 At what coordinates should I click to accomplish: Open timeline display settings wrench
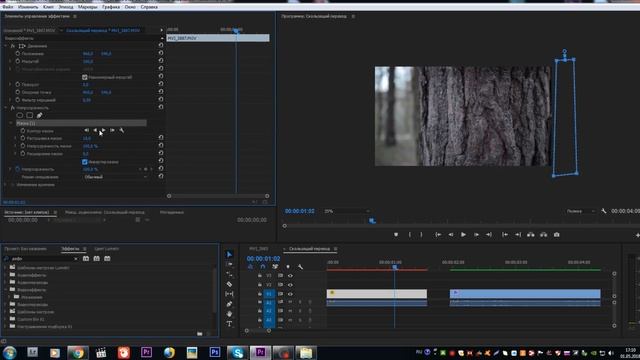click(300, 267)
